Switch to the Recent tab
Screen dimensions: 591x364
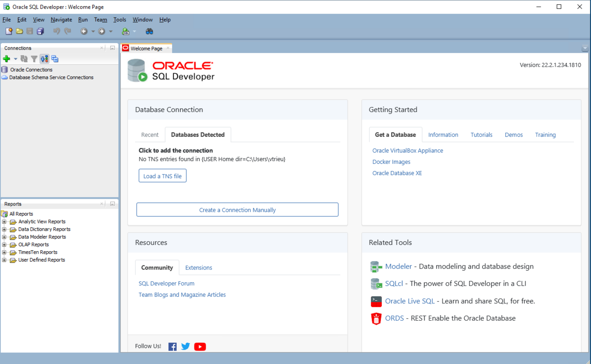pos(150,135)
